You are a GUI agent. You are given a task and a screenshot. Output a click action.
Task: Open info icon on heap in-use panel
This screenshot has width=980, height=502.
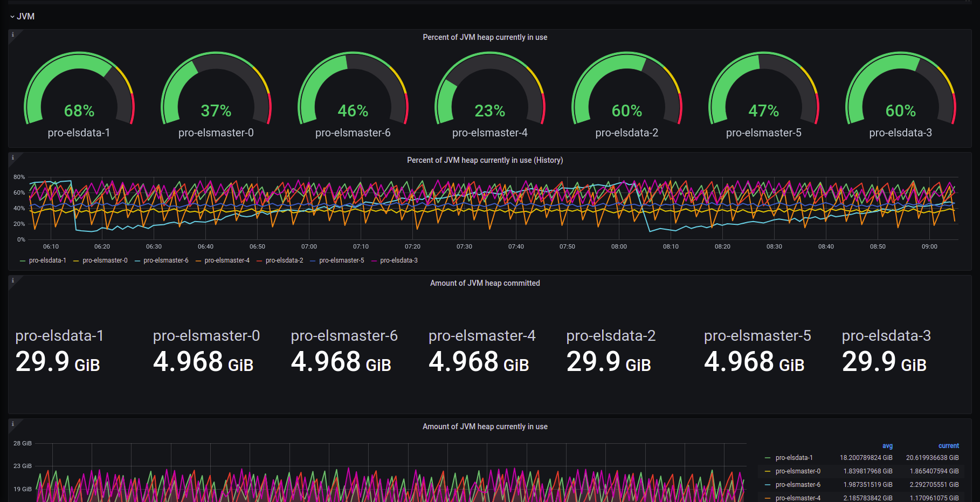coord(13,424)
